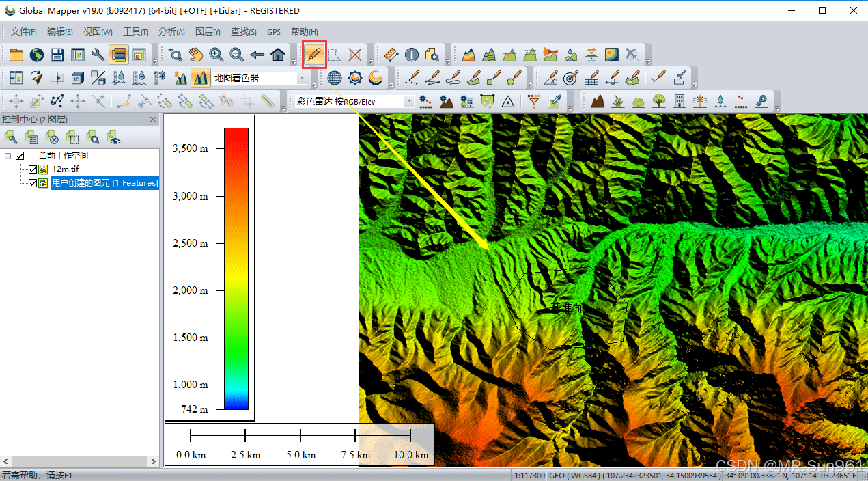Viewport: 868px width, 481px height.
Task: Click the elevation legend color bar
Action: point(236,269)
